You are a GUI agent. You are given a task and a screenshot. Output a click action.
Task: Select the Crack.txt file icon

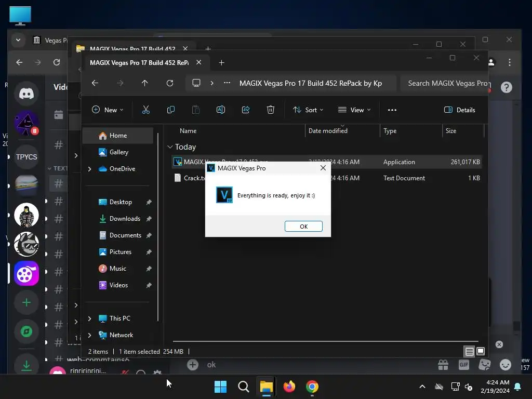178,178
